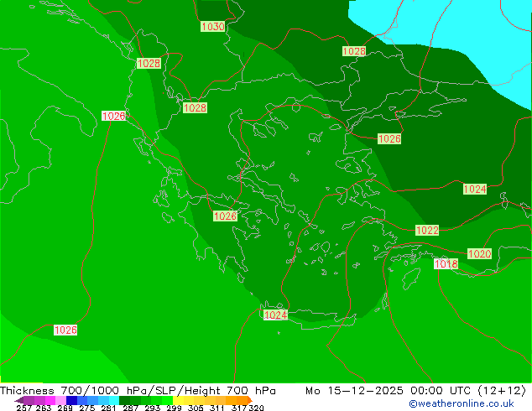Click the cyan swatch in the legend
Viewport: 532px width, 411px height.
(114, 400)
